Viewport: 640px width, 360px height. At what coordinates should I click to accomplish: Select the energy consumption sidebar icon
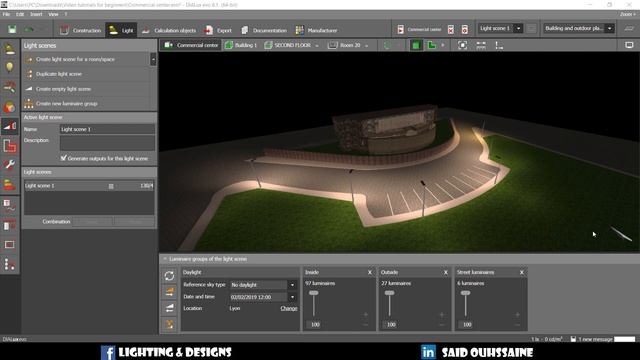pyautogui.click(x=9, y=184)
